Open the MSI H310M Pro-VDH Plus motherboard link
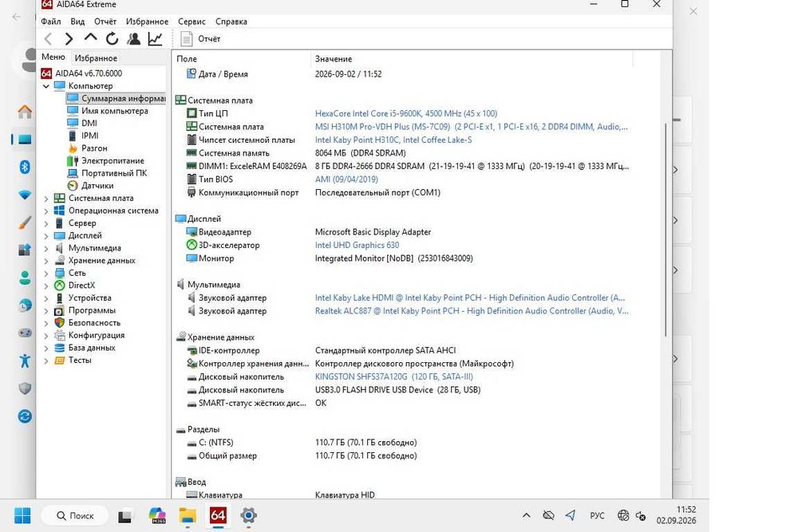The height and width of the screenshot is (532, 798). pyautogui.click(x=472, y=127)
